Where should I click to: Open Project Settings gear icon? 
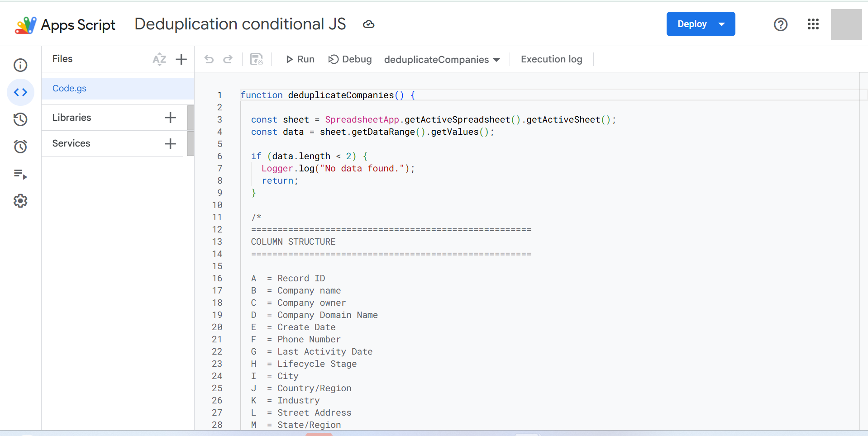[20, 201]
